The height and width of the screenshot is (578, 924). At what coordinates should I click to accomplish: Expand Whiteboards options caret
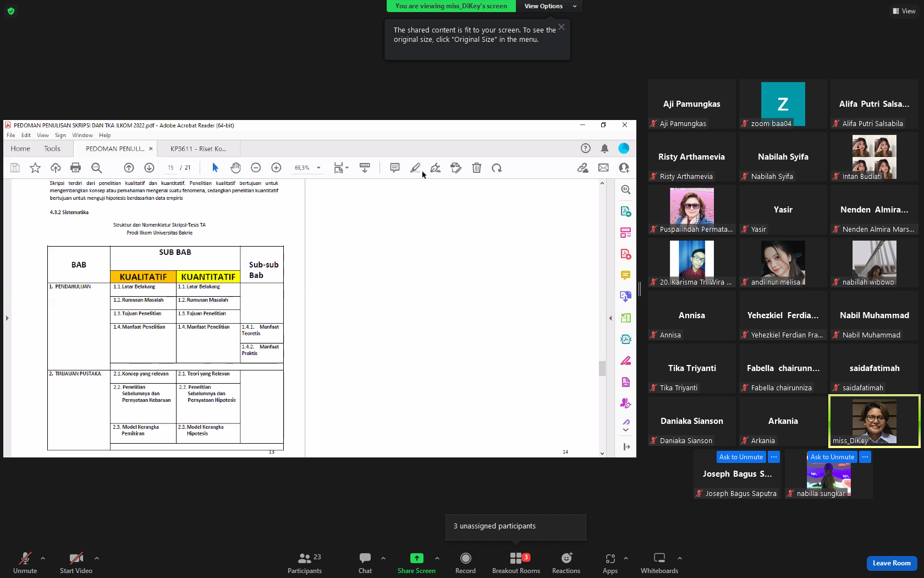click(x=680, y=558)
